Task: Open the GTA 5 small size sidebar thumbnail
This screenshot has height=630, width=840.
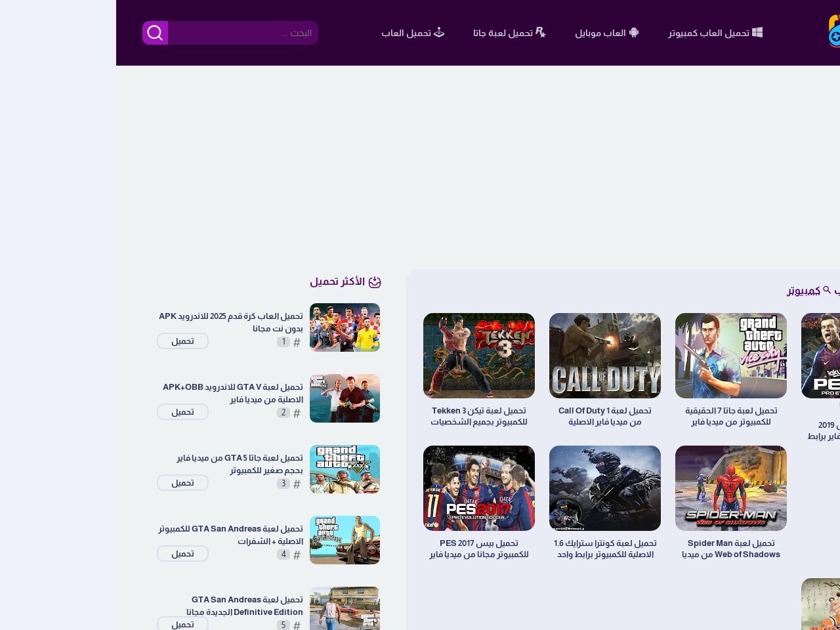Action: pos(345,469)
